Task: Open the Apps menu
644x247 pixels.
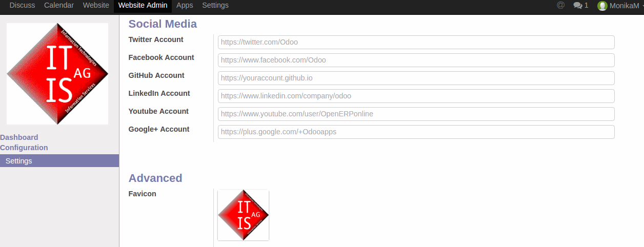Action: 185,5
